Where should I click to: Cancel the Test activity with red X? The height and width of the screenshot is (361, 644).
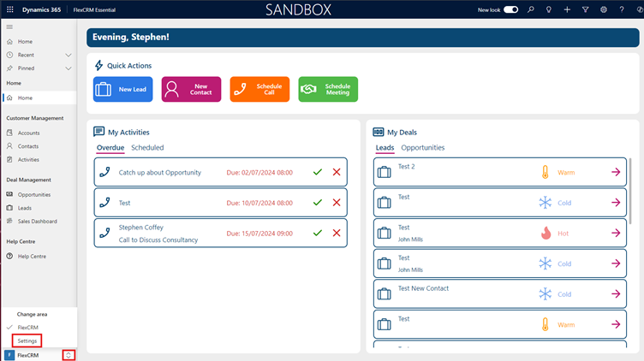[337, 203]
